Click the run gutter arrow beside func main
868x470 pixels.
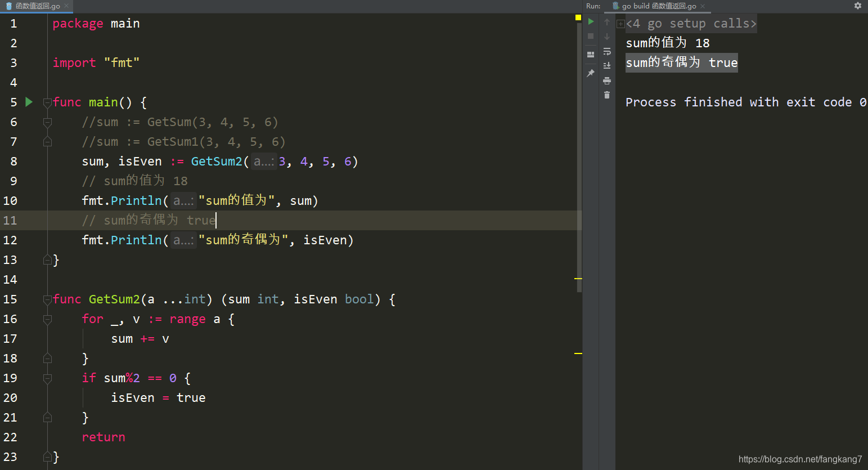pyautogui.click(x=29, y=102)
